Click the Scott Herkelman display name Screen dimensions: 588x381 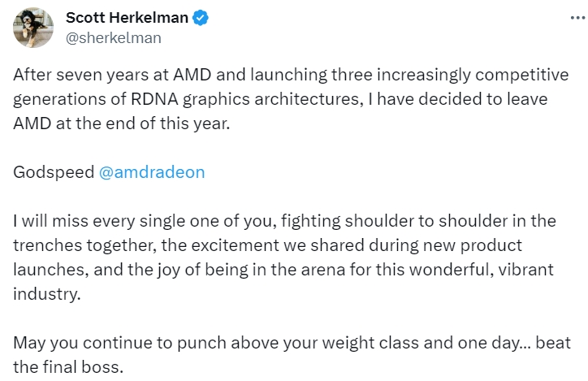(x=127, y=18)
